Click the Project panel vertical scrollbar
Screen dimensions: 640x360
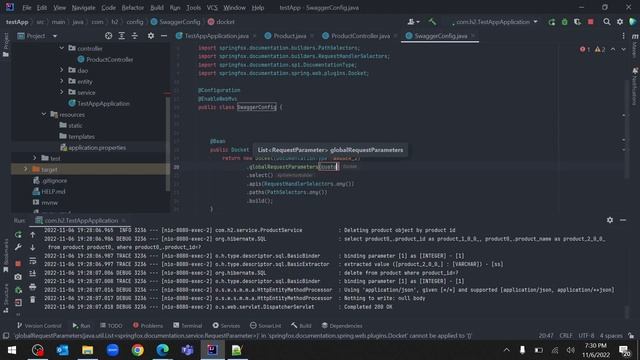[x=168, y=143]
